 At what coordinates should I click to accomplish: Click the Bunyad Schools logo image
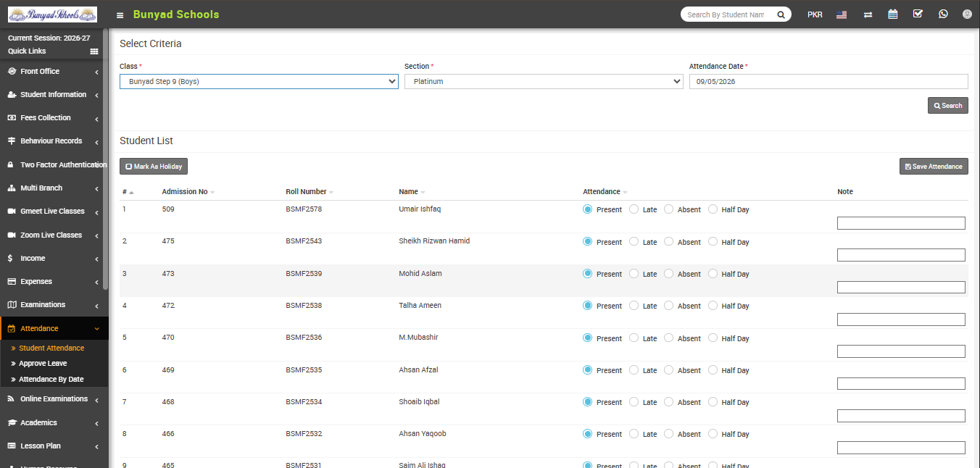click(x=52, y=14)
